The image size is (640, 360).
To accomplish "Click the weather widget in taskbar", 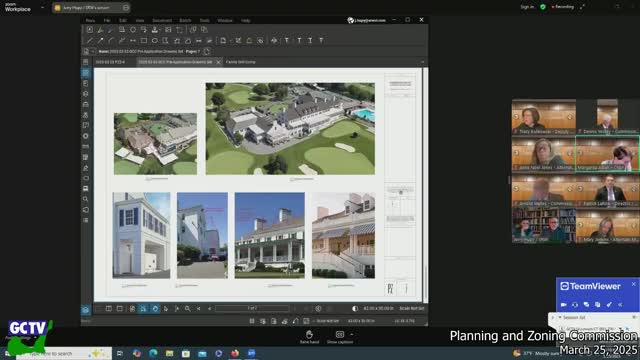I will [537, 353].
